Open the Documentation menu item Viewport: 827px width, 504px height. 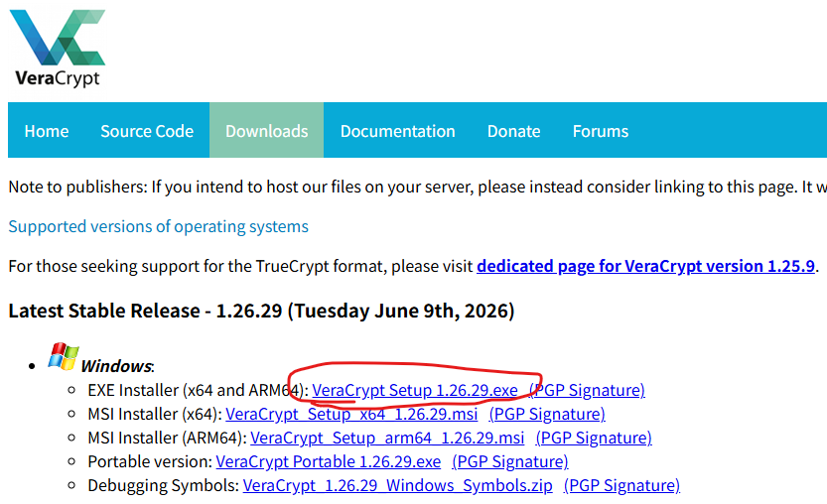(x=398, y=131)
